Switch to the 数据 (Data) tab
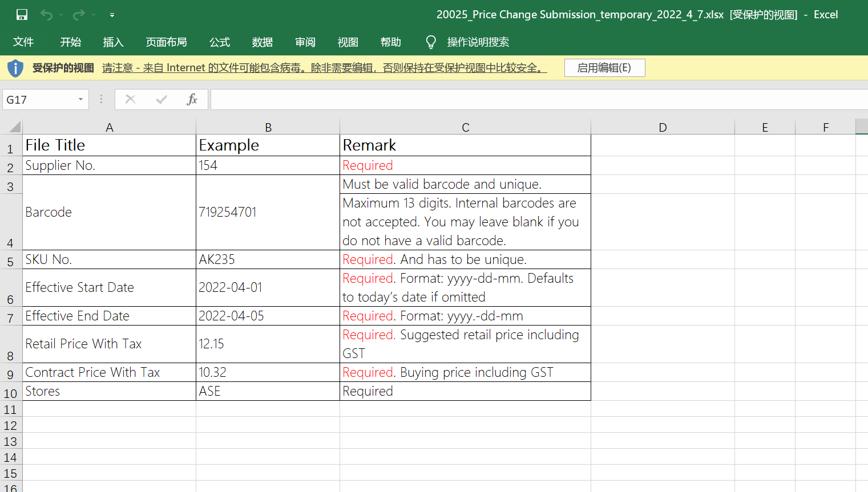This screenshot has width=868, height=492. click(x=262, y=42)
